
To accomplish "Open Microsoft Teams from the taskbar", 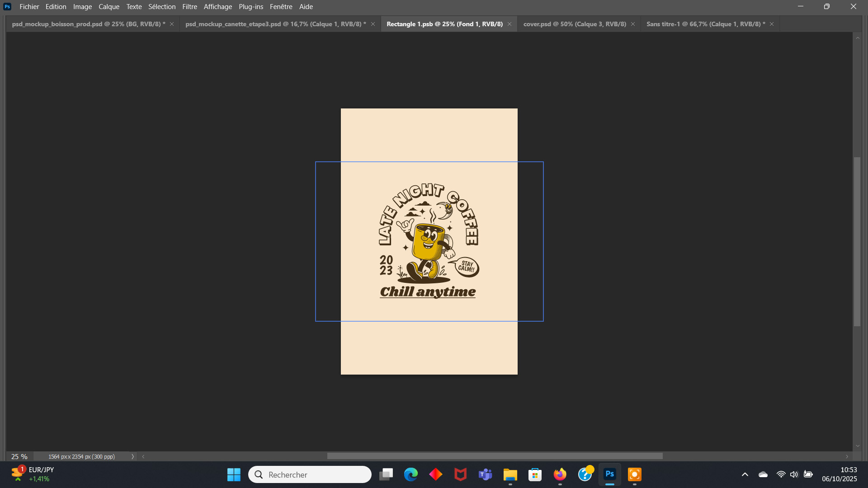I will 485,474.
